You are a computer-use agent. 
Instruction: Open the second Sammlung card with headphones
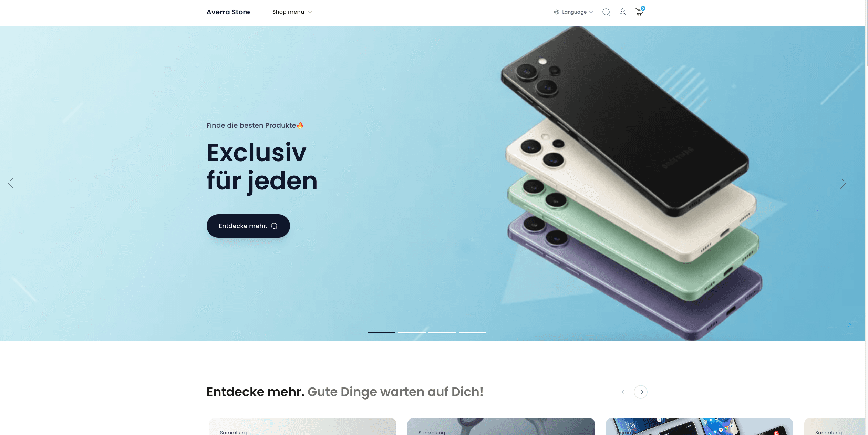point(501,427)
